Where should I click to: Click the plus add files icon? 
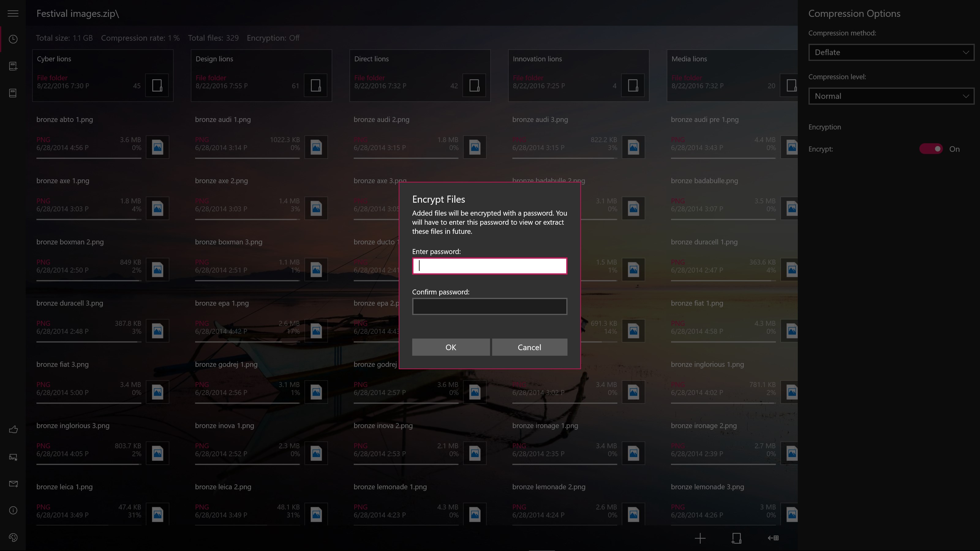click(700, 538)
